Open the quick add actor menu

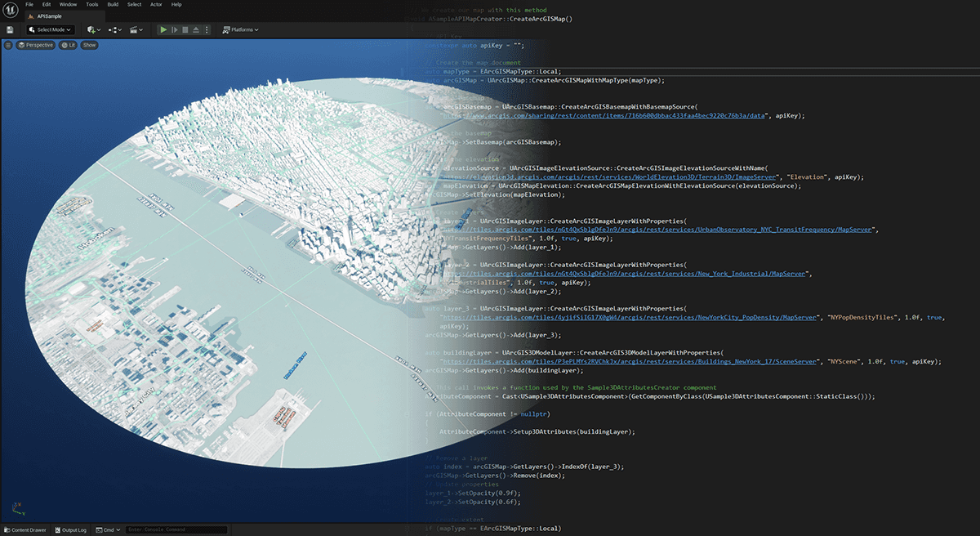91,29
